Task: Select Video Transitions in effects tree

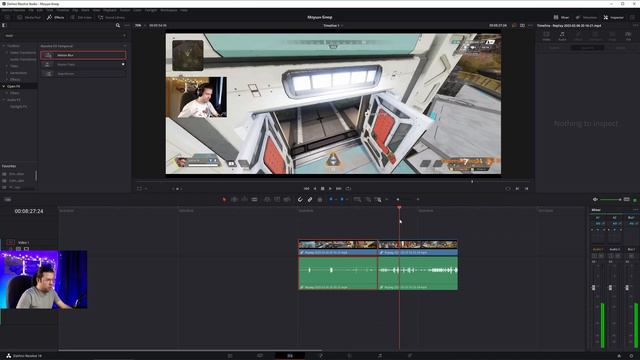Action: pos(23,53)
